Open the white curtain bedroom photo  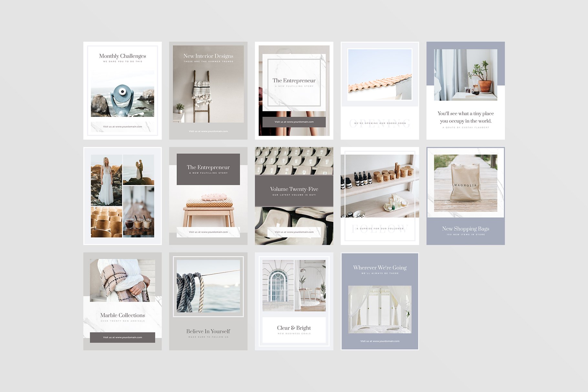point(380,309)
